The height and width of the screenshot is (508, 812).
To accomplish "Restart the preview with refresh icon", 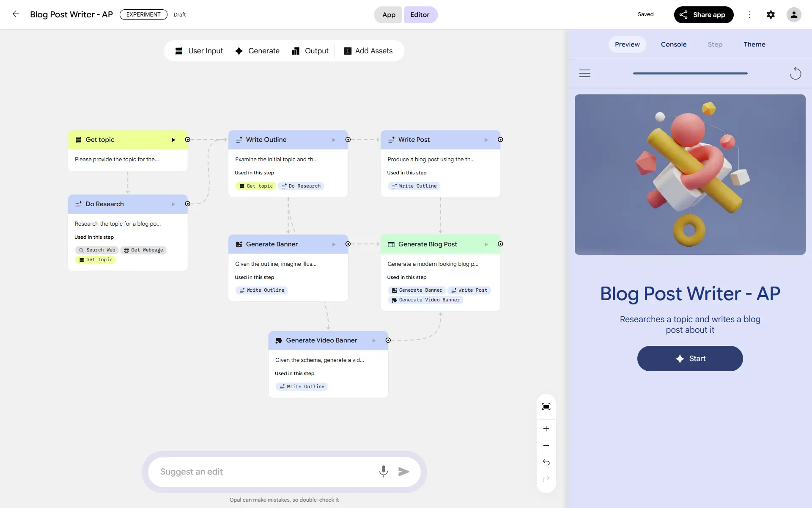I will [x=795, y=73].
